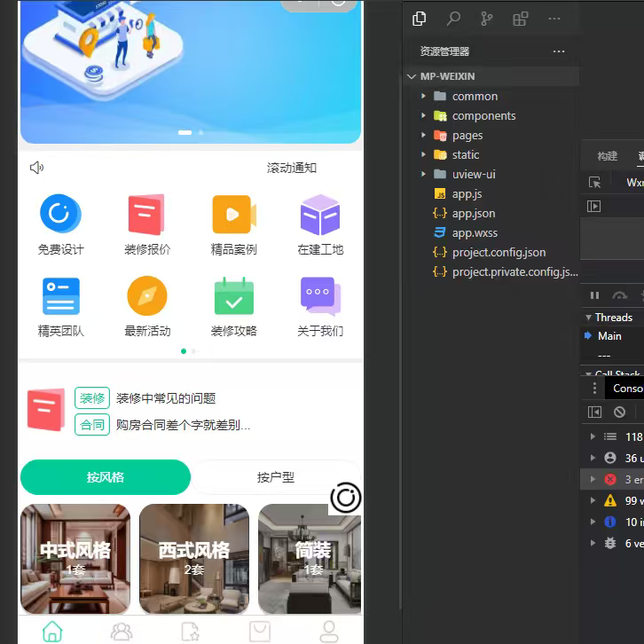Switch to the 按风格 style tab
Image resolution: width=644 pixels, height=644 pixels.
click(106, 477)
